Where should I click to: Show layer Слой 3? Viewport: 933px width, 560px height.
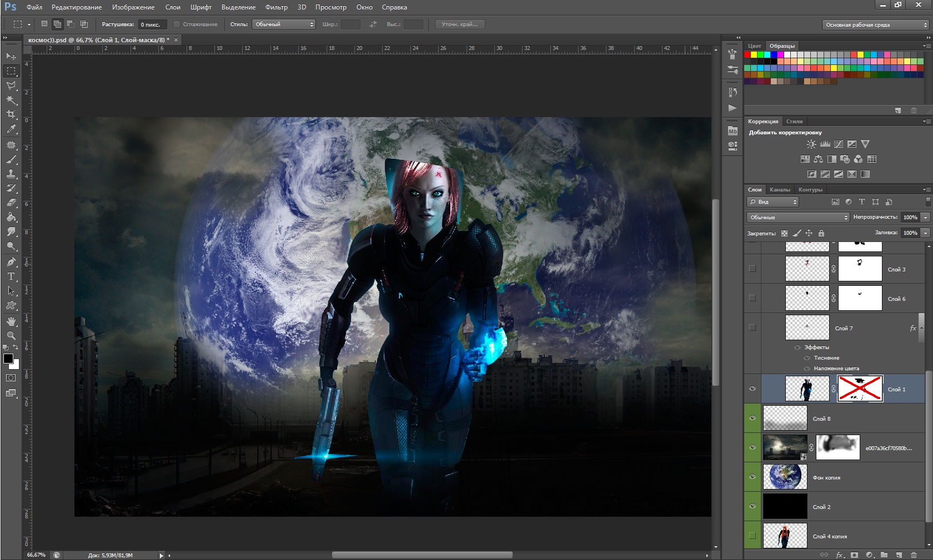click(x=753, y=269)
